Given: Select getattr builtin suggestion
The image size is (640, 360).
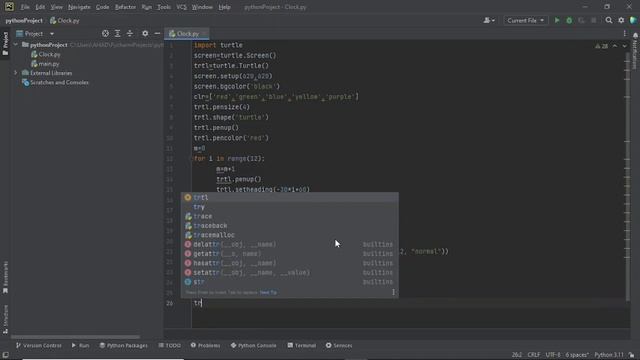Looking at the screenshot, I should coord(289,254).
